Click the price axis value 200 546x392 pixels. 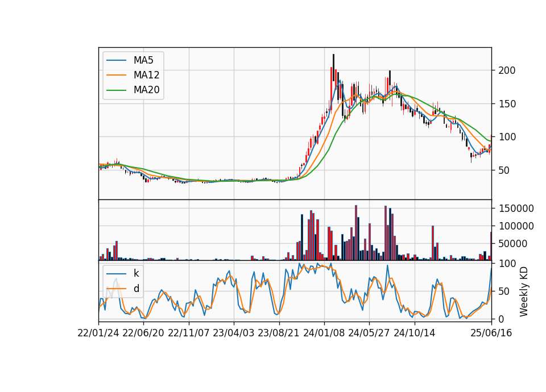pos(507,70)
